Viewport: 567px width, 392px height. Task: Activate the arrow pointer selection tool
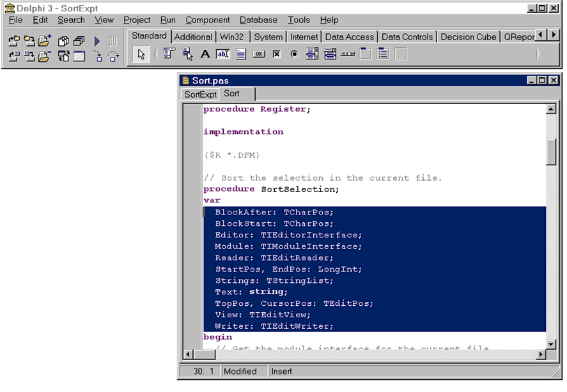(x=141, y=54)
